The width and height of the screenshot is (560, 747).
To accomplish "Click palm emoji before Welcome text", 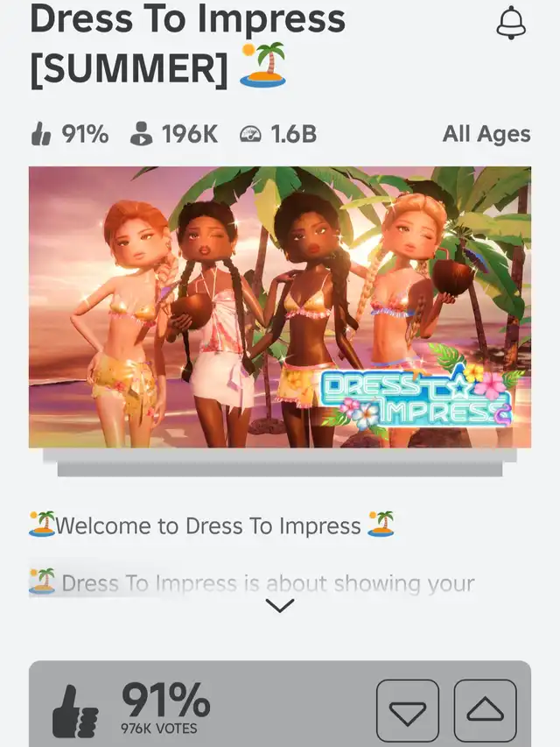I will pyautogui.click(x=42, y=524).
